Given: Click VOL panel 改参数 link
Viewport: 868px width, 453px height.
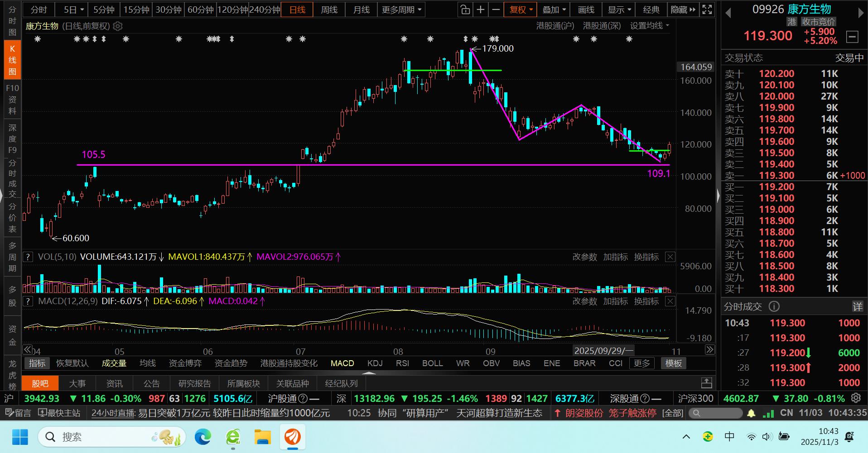Looking at the screenshot, I should tap(585, 257).
